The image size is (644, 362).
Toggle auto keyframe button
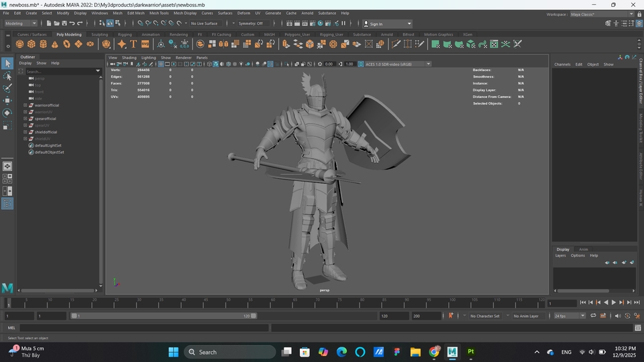[627, 316]
